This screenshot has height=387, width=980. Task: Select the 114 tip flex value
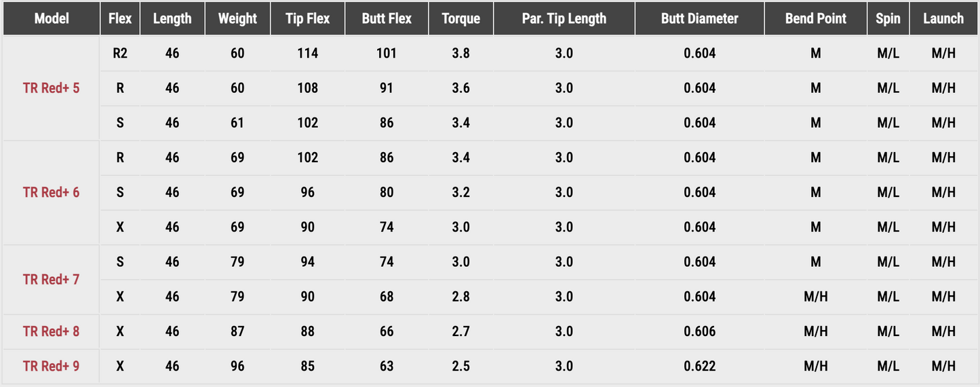pyautogui.click(x=308, y=53)
